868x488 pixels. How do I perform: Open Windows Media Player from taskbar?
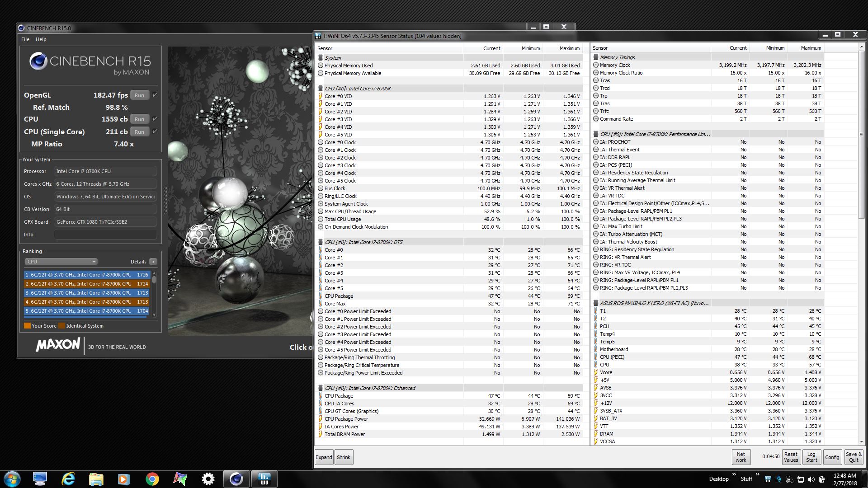point(124,479)
